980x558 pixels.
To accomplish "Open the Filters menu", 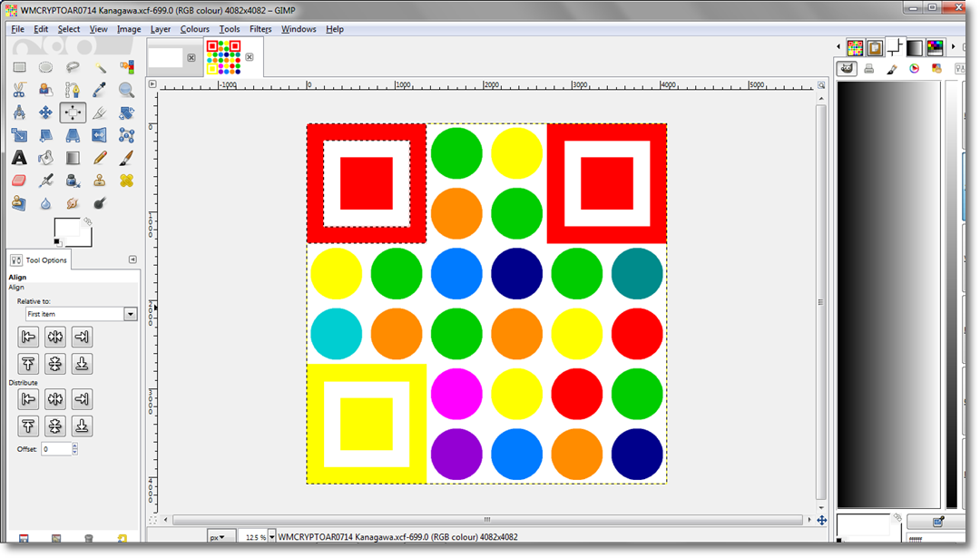I will click(260, 29).
